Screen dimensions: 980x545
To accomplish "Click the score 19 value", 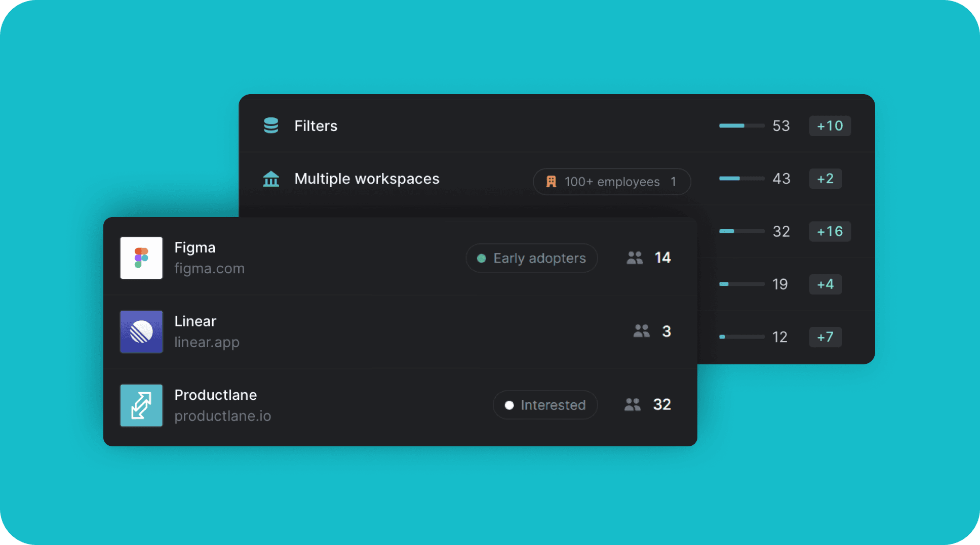I will click(x=780, y=284).
